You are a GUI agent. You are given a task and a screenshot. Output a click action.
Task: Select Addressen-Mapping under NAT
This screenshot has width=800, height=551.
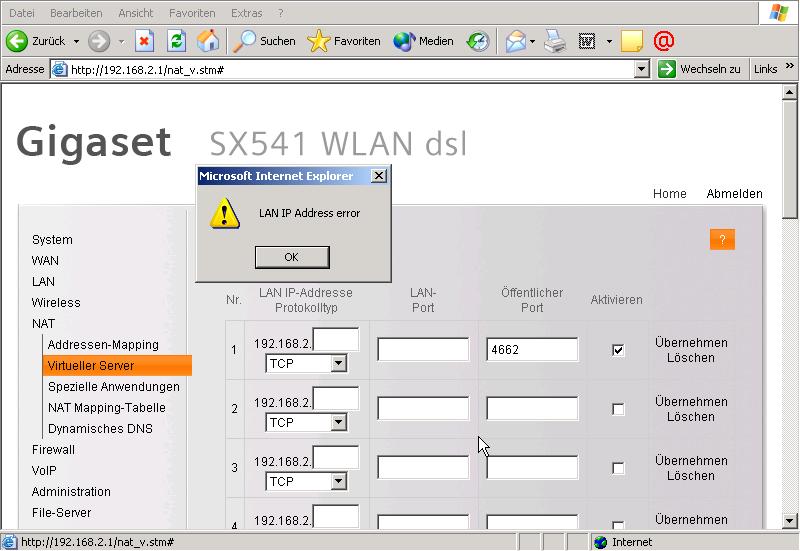pos(103,345)
